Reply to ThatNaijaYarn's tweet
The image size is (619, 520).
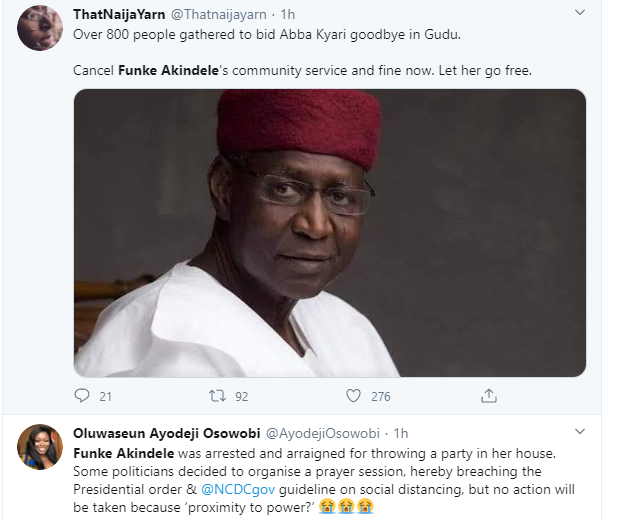pyautogui.click(x=82, y=396)
